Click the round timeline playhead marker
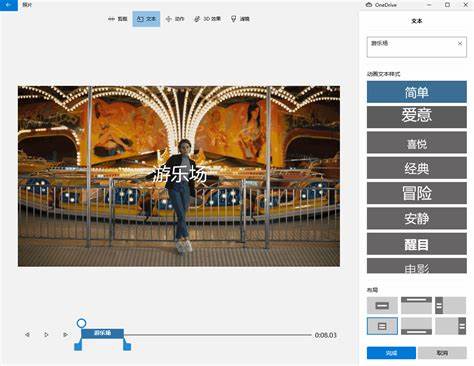Screen dimensions: 474x366 (81, 323)
